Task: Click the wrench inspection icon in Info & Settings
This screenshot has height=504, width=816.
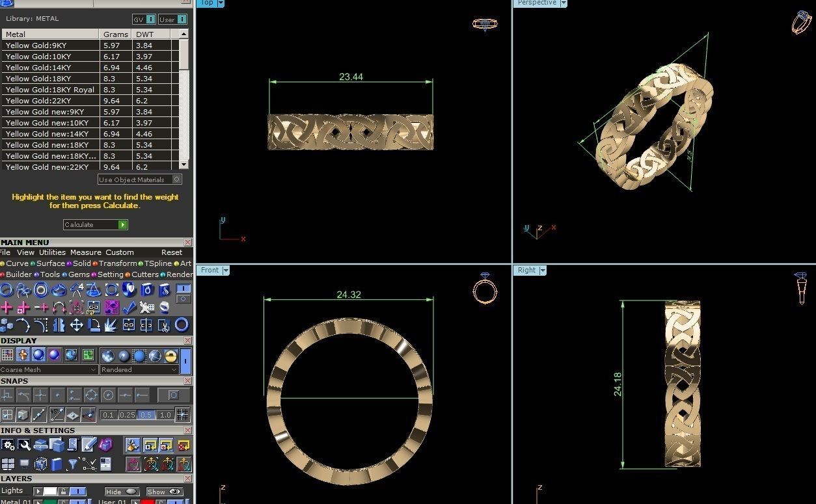Action: coord(25,445)
